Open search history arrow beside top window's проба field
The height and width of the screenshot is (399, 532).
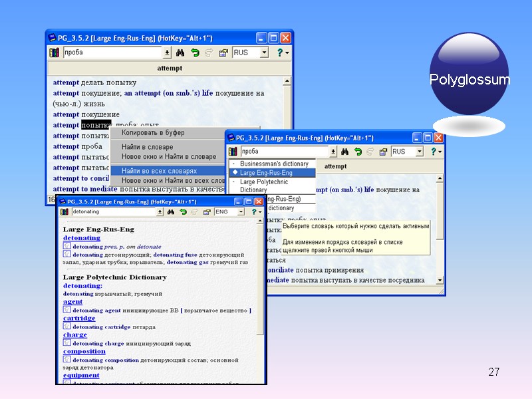click(167, 53)
